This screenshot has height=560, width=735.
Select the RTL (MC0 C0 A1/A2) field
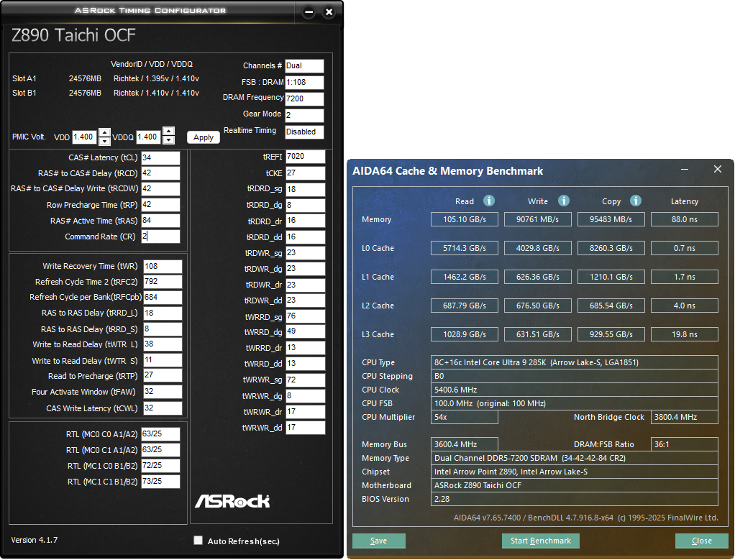pos(160,434)
